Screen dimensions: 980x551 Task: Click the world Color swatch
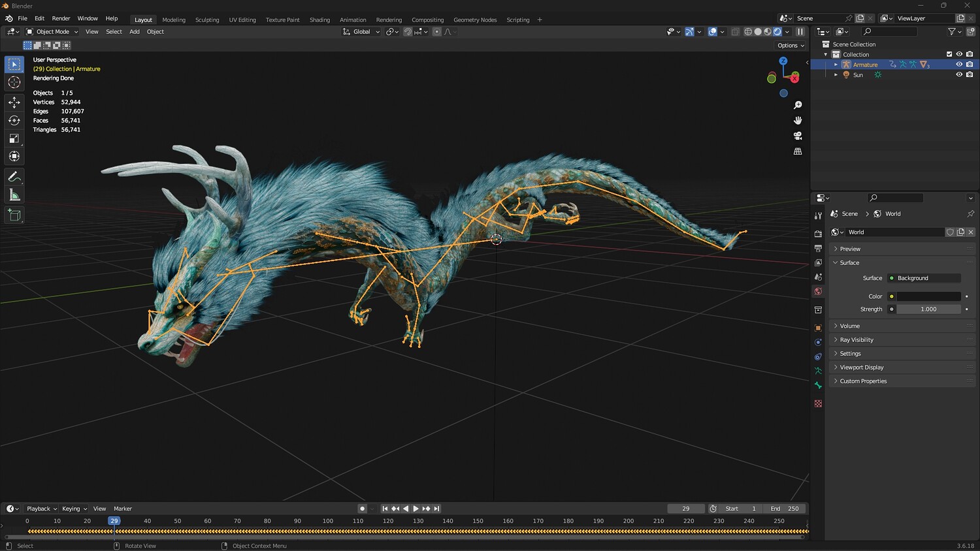pos(928,296)
